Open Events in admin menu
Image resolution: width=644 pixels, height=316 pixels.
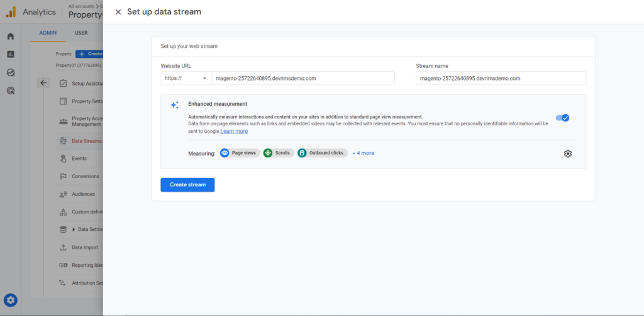[79, 159]
